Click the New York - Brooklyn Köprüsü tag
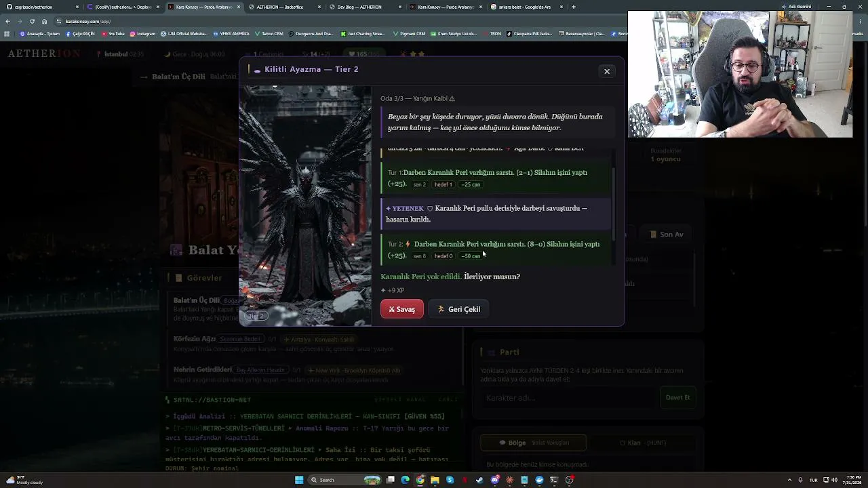This screenshot has height=488, width=868. 354,370
